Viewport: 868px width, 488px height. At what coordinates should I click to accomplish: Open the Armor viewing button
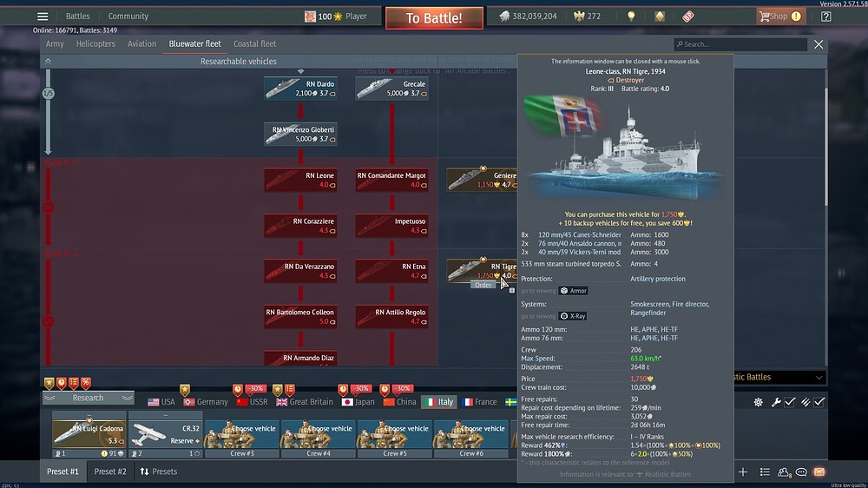coord(573,291)
